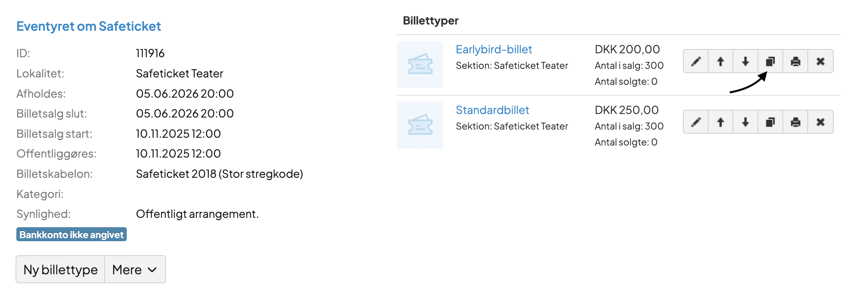
Task: Remove the Standardbillet ticket type
Action: tap(821, 122)
